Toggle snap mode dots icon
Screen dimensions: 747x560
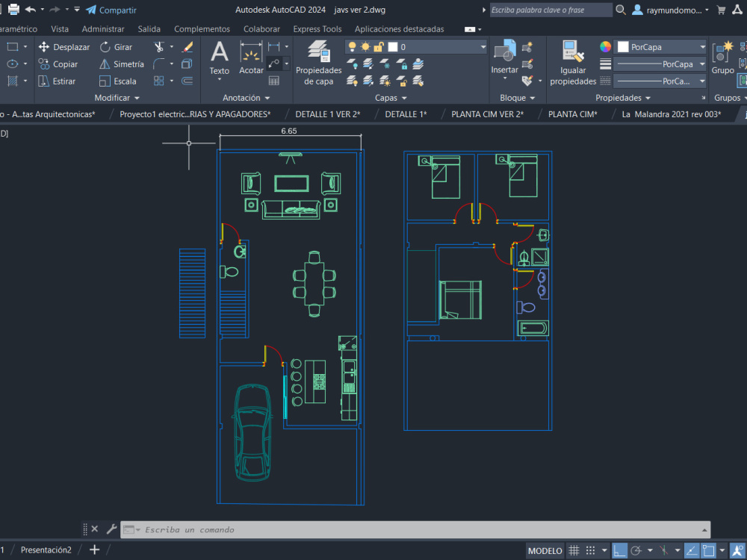pyautogui.click(x=590, y=550)
